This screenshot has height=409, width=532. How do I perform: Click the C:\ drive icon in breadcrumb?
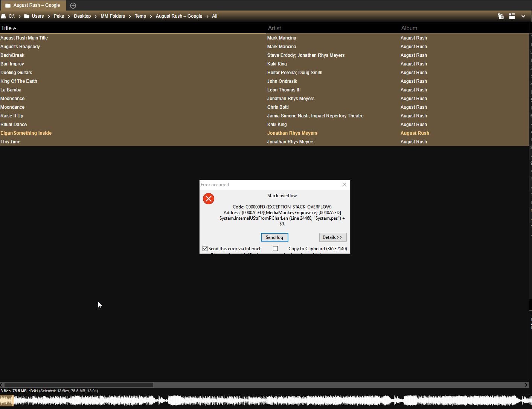pyautogui.click(x=3, y=16)
